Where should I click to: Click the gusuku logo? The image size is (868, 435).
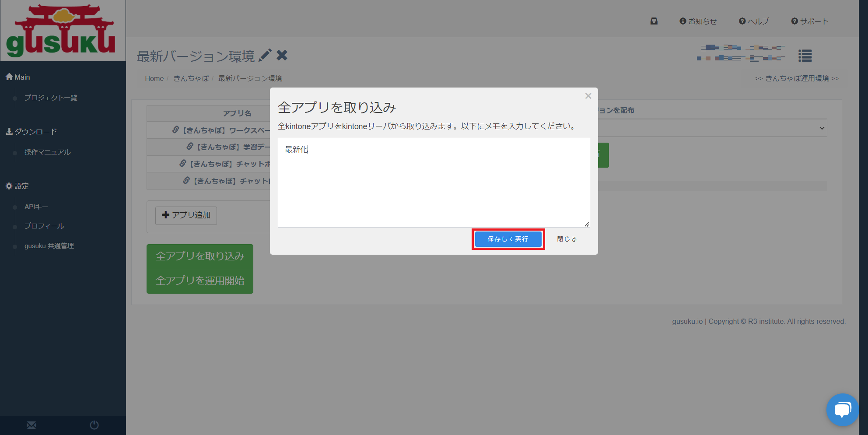pos(61,31)
